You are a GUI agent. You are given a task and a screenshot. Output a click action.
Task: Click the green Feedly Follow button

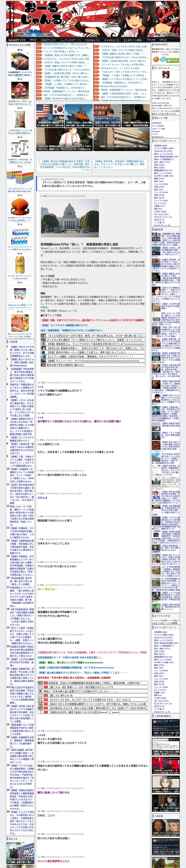coord(173,61)
